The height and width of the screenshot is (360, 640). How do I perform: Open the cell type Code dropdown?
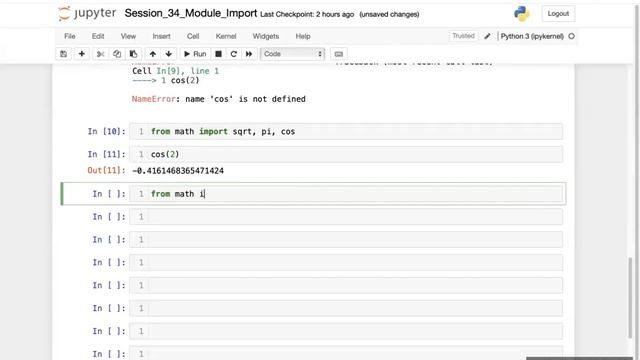pos(292,54)
